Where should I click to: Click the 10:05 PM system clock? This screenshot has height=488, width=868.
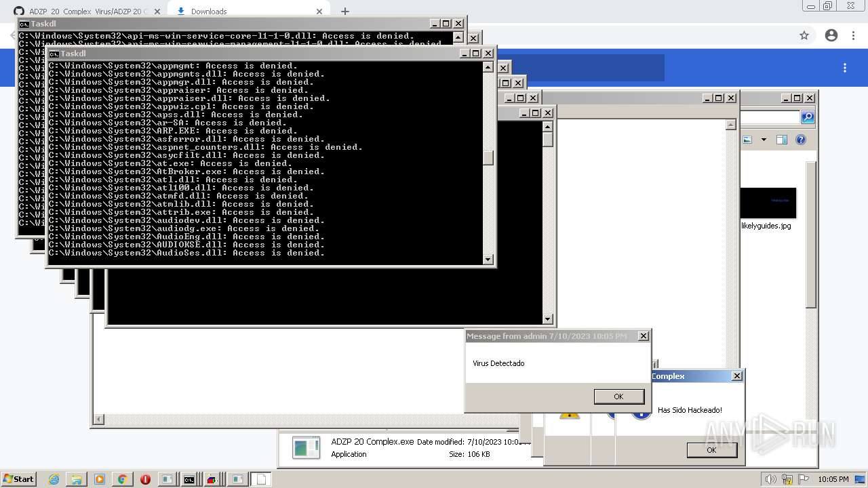[833, 479]
